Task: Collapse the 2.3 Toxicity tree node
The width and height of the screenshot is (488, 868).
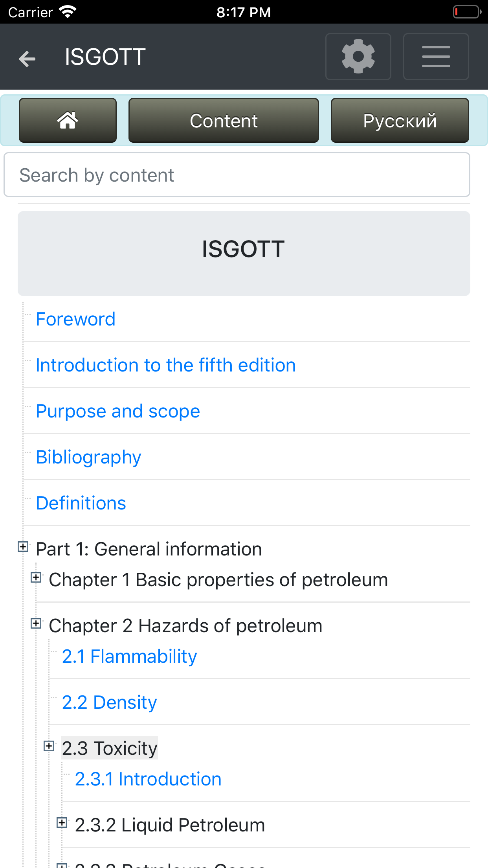Action: point(49,746)
